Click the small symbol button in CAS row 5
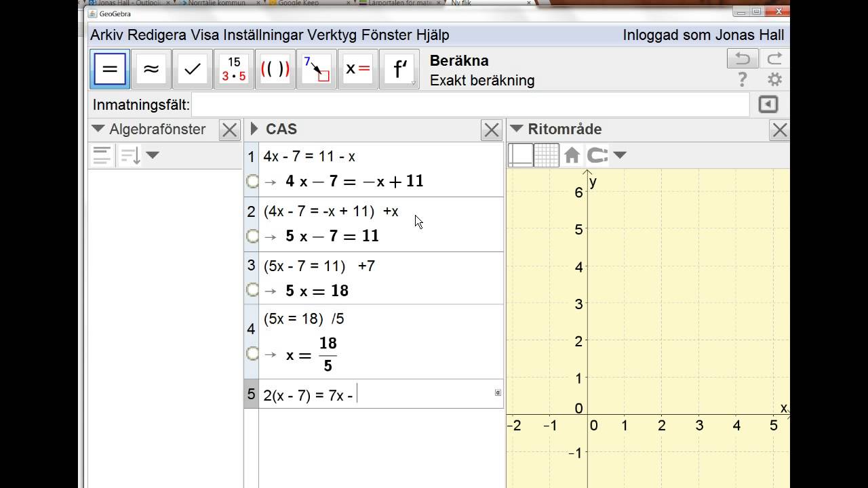Screen dimensions: 868x488 click(x=498, y=392)
